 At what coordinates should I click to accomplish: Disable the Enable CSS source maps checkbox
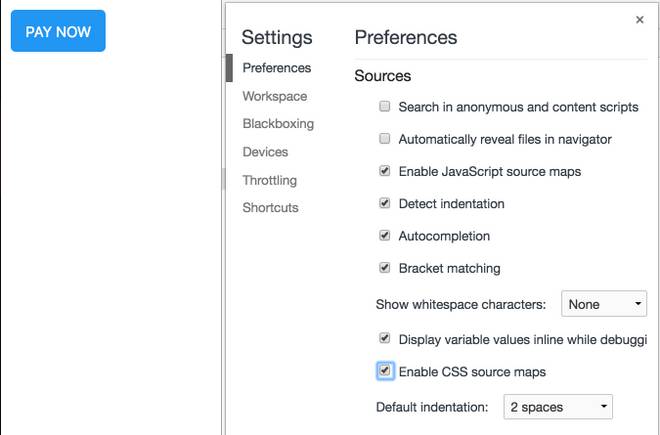pos(385,371)
